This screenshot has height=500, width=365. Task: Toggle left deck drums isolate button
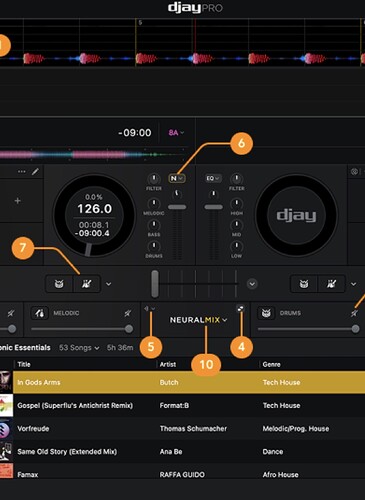click(59, 284)
